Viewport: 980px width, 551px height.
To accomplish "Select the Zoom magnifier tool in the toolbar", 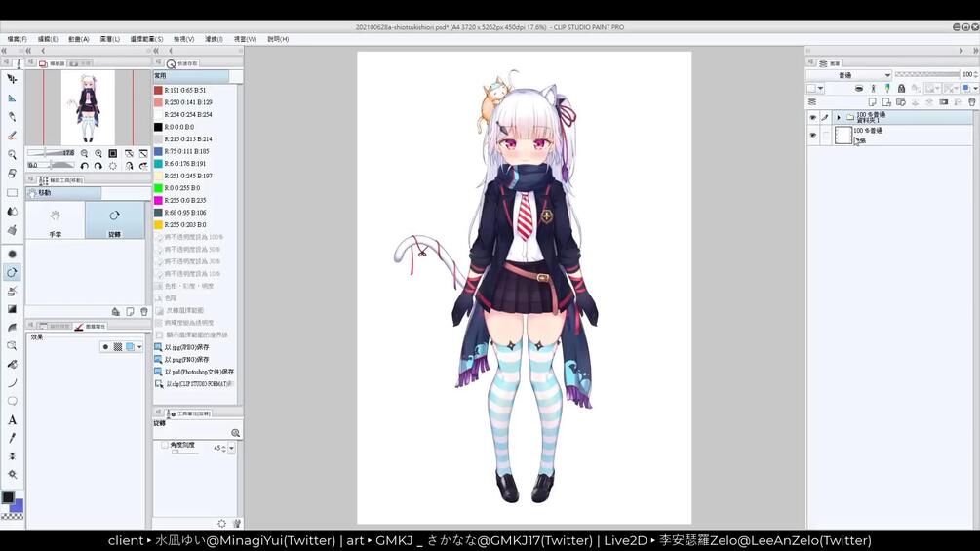I will pyautogui.click(x=12, y=154).
